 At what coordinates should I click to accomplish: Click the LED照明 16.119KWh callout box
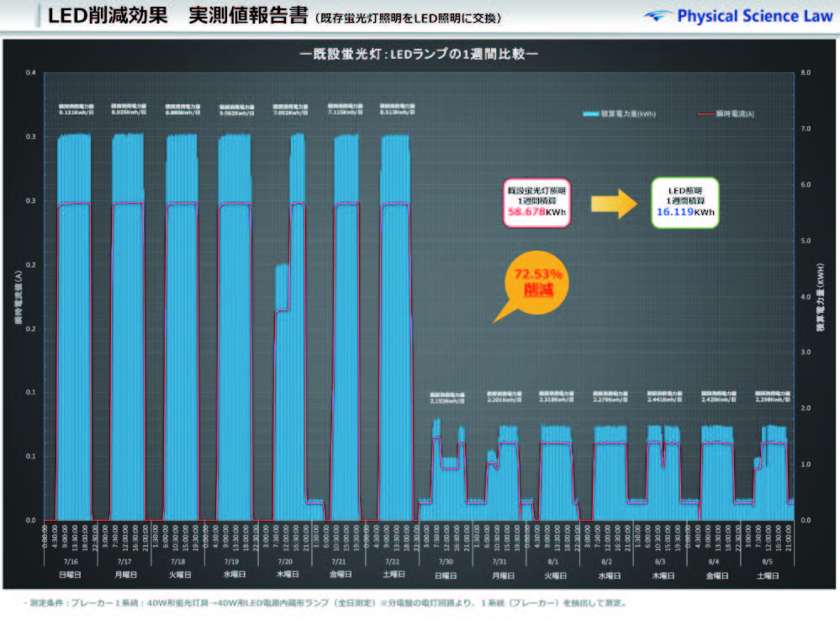click(684, 202)
